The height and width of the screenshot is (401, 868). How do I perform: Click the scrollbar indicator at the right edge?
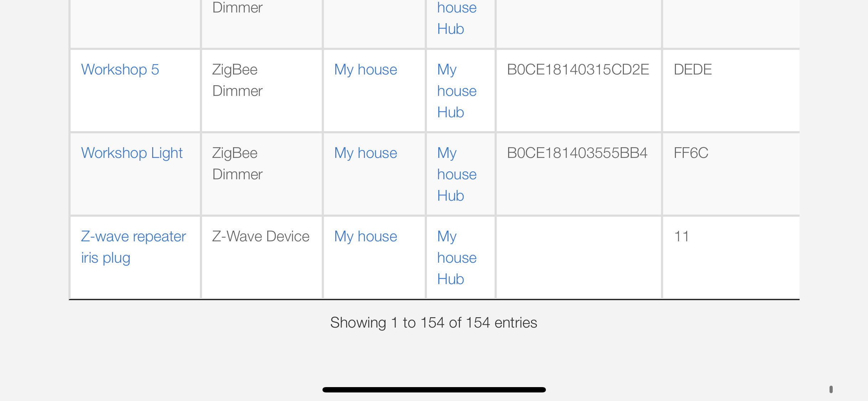pyautogui.click(x=831, y=389)
